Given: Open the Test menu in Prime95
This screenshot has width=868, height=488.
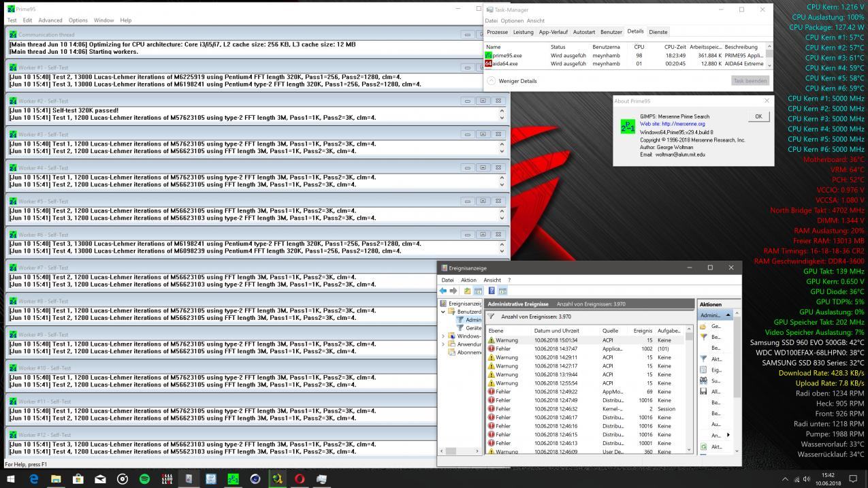Looking at the screenshot, I should pyautogui.click(x=12, y=20).
